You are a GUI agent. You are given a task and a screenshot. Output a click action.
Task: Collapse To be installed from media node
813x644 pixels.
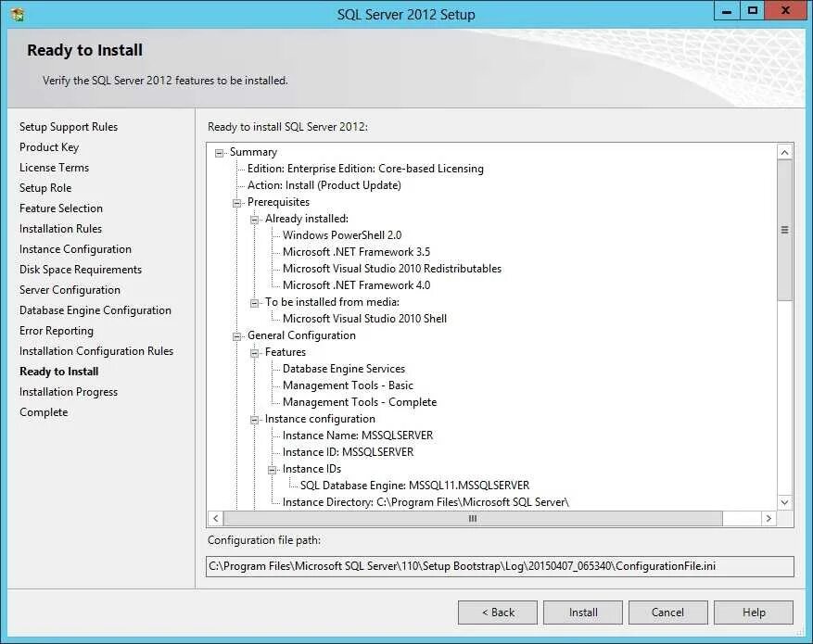click(x=255, y=303)
